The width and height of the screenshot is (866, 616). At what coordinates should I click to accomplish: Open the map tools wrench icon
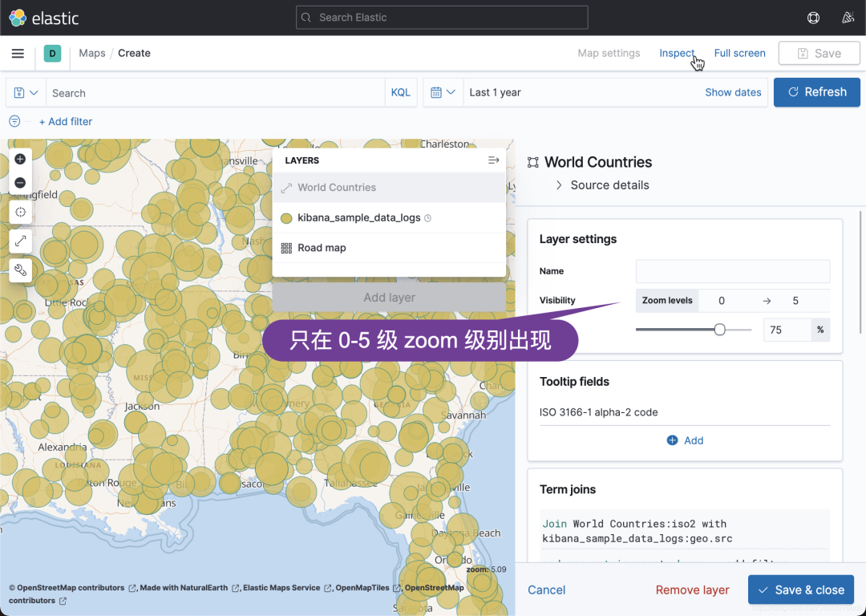tap(20, 270)
